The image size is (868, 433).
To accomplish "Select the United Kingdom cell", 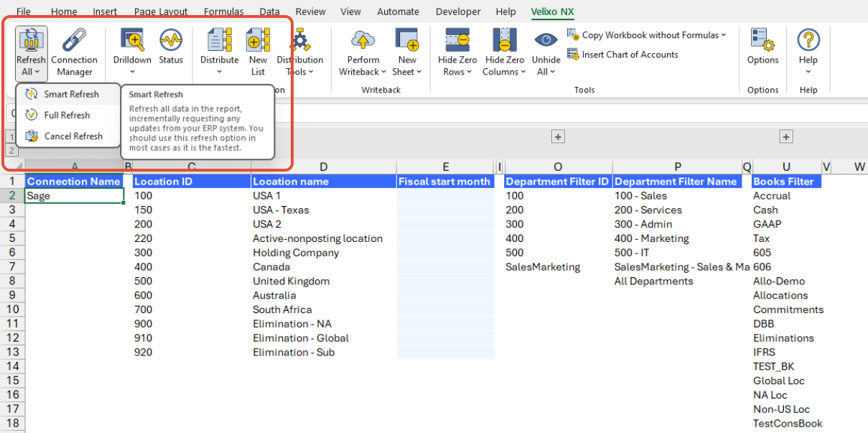I will click(323, 281).
